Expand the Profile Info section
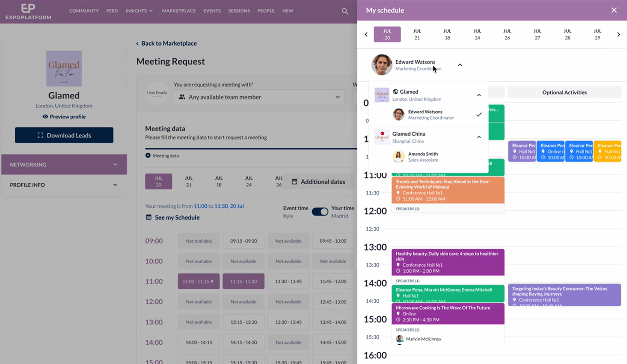The image size is (627, 364). click(64, 185)
